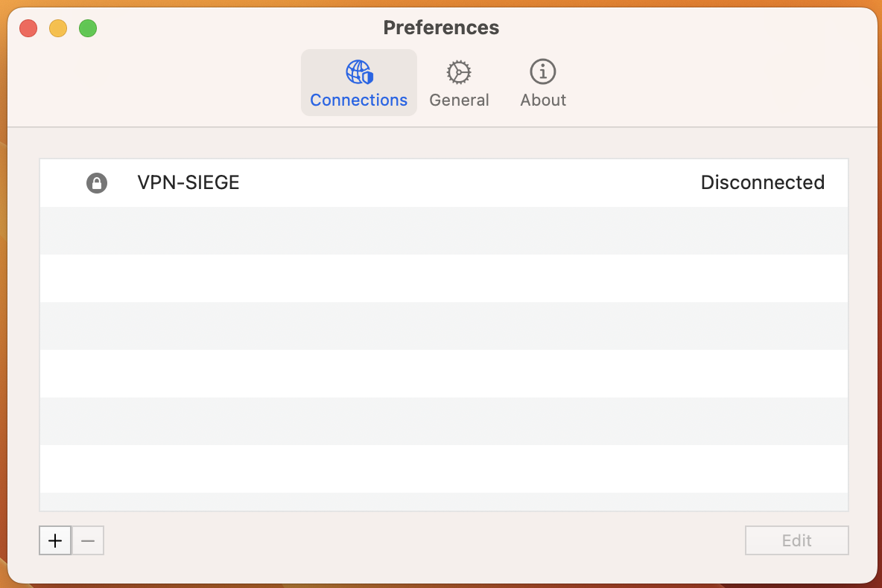Open the Connections globe shield icon

pos(359,72)
